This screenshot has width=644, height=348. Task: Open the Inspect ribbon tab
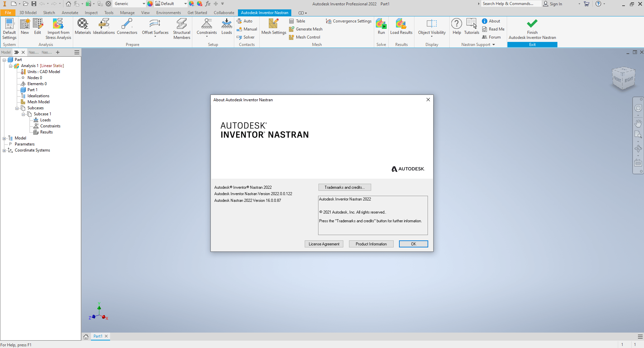click(x=91, y=13)
